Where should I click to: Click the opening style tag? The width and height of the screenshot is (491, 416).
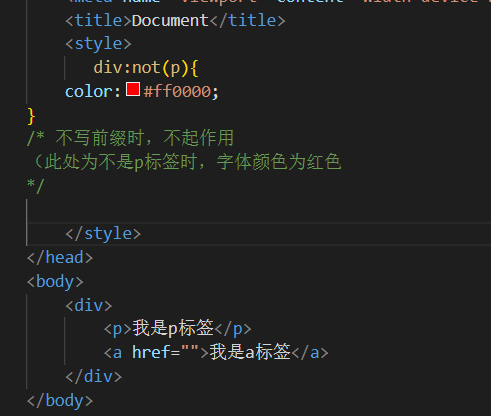[98, 44]
